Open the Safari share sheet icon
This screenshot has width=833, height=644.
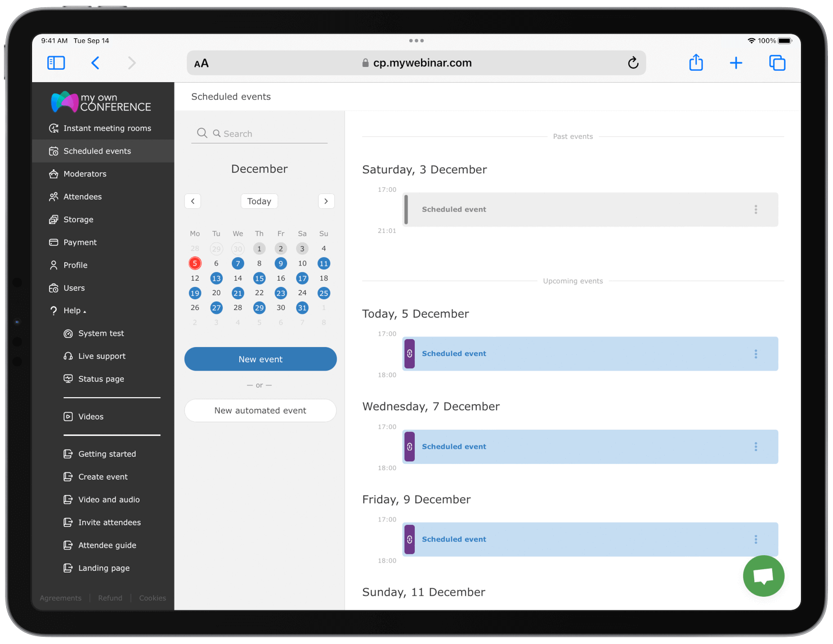(x=696, y=62)
